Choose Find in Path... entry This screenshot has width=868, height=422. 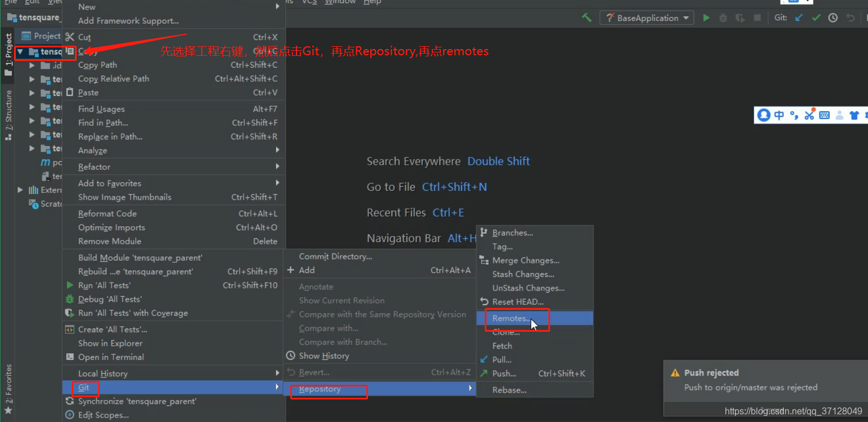click(x=174, y=122)
